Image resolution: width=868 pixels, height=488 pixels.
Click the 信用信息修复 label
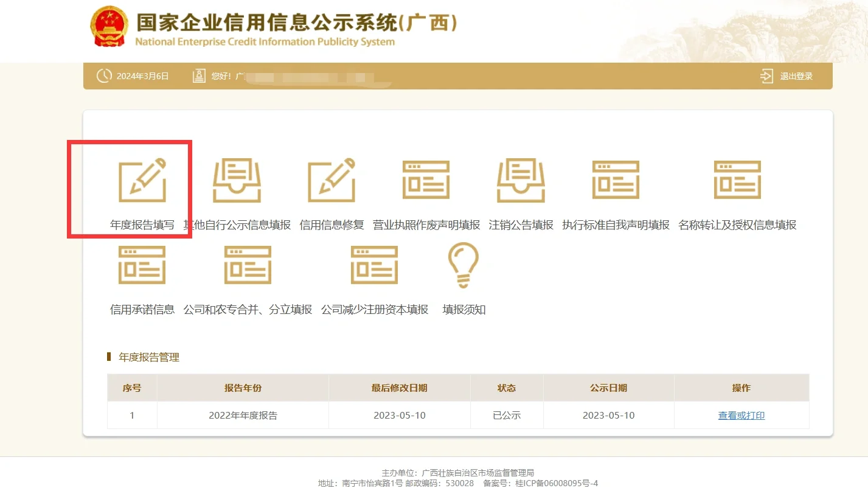click(332, 225)
